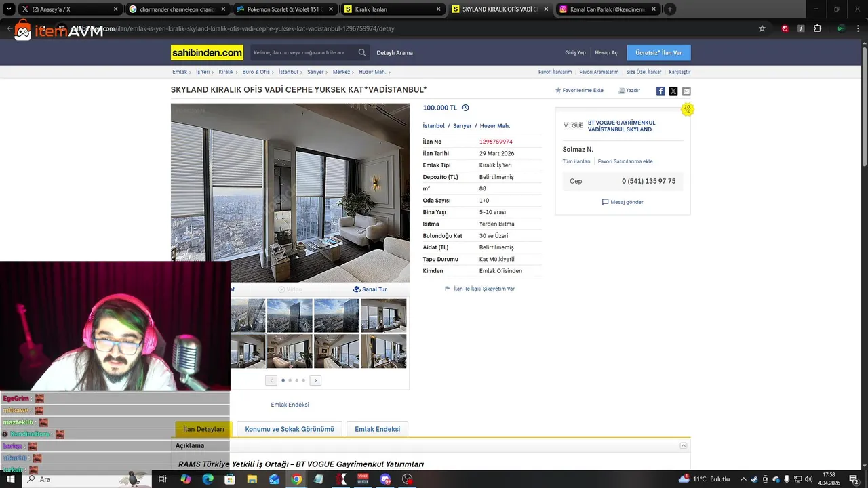Click the 10 yıl gold badge
The image size is (868, 488).
pyautogui.click(x=687, y=109)
